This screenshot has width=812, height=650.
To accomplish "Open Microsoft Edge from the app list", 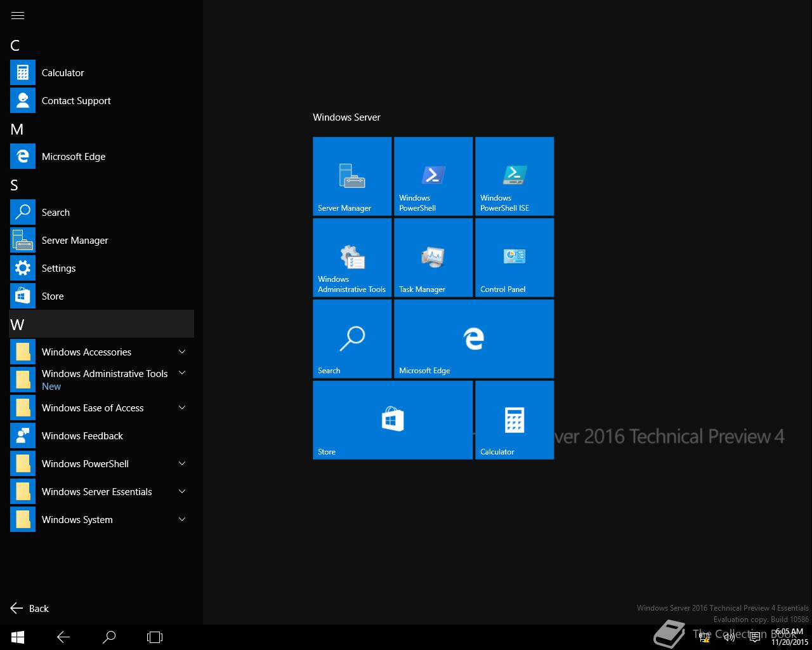I will [101, 157].
